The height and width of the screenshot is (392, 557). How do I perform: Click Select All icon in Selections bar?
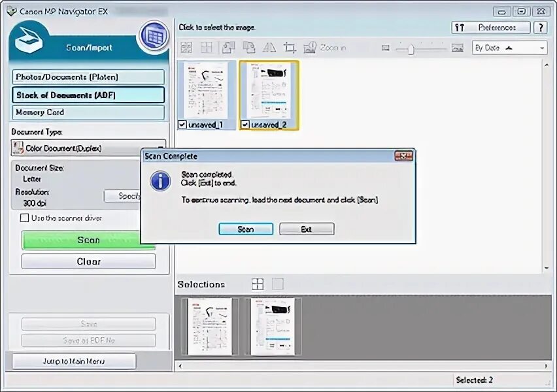258,284
